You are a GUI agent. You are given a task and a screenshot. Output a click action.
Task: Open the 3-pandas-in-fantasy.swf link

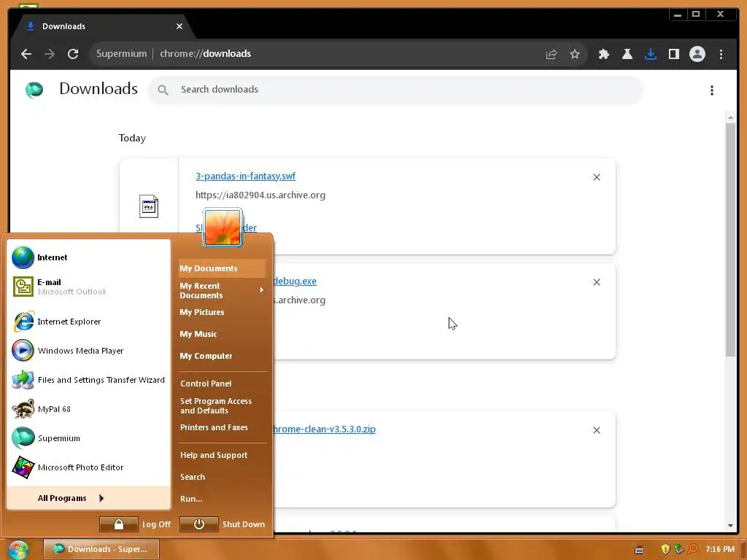tap(245, 176)
